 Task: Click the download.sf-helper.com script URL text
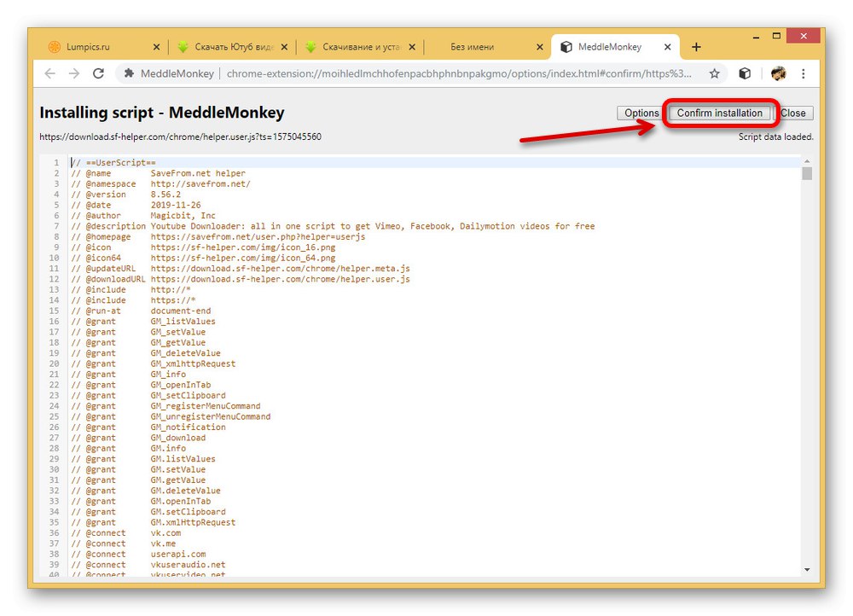click(180, 137)
